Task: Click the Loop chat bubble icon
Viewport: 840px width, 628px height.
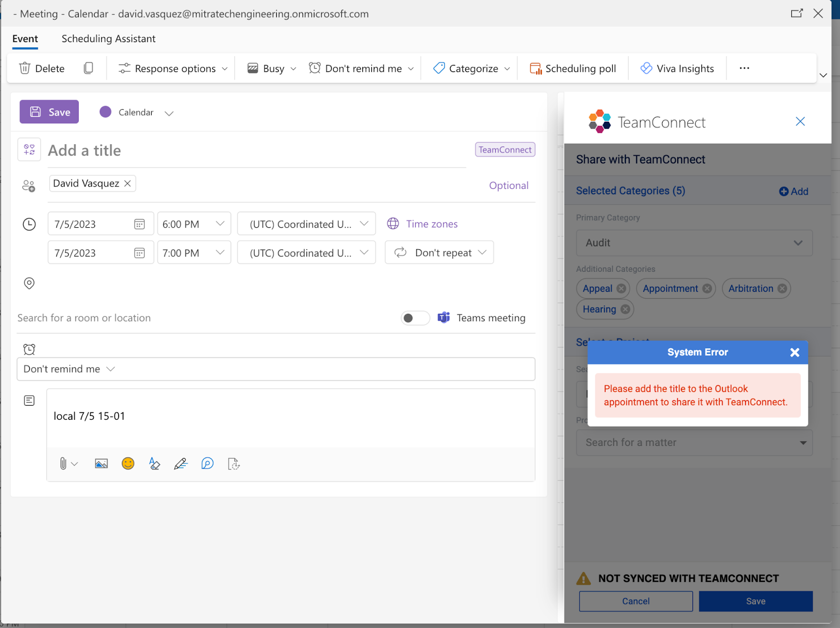Action: coord(207,464)
